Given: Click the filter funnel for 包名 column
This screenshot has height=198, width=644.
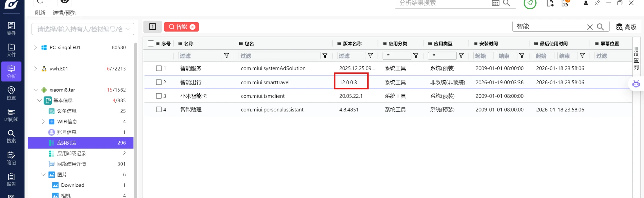Looking at the screenshot, I should (325, 56).
